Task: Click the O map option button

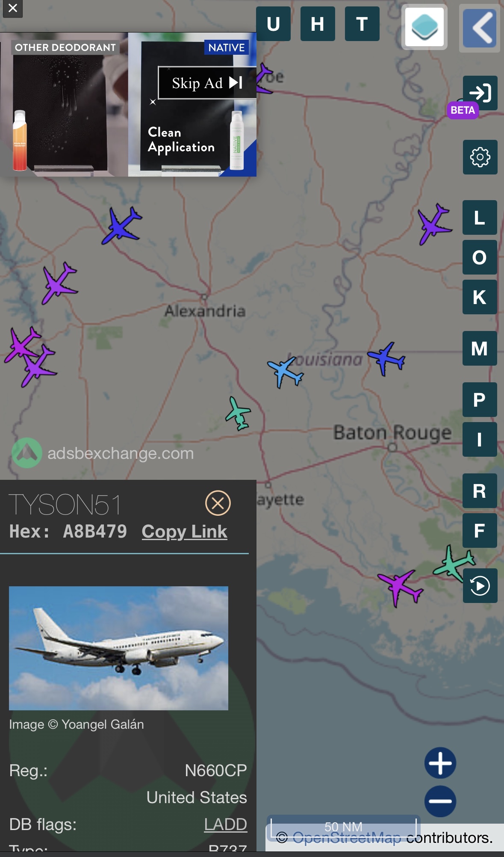Action: (480, 257)
